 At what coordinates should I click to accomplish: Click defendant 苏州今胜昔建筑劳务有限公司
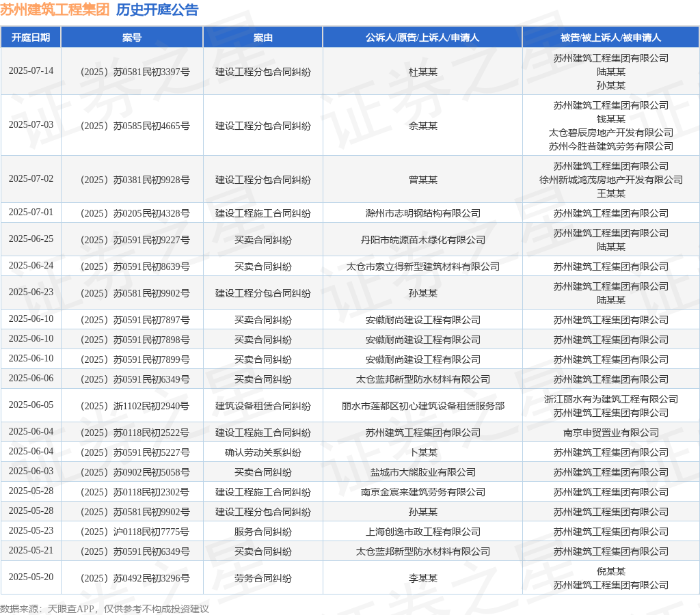click(610, 146)
